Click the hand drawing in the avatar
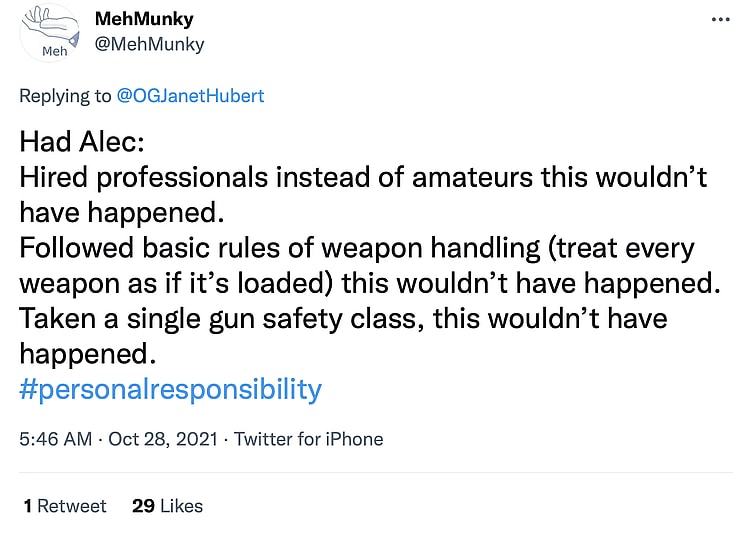Image resolution: width=750 pixels, height=537 pixels. tap(50, 23)
